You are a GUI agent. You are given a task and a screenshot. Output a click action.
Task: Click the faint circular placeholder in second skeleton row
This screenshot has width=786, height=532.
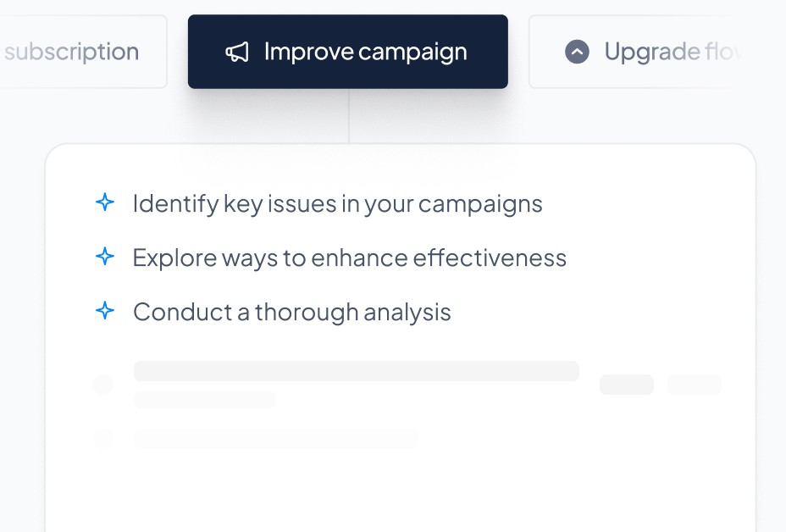click(x=104, y=439)
